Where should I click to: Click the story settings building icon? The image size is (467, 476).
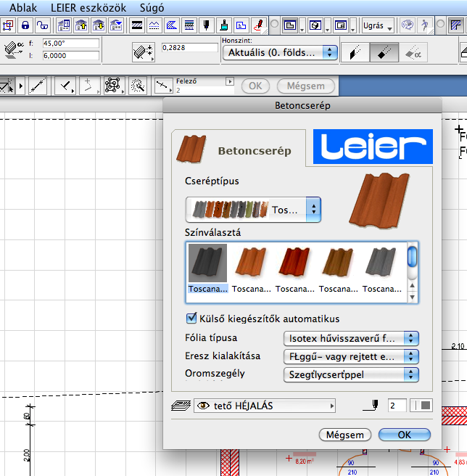coord(63,25)
